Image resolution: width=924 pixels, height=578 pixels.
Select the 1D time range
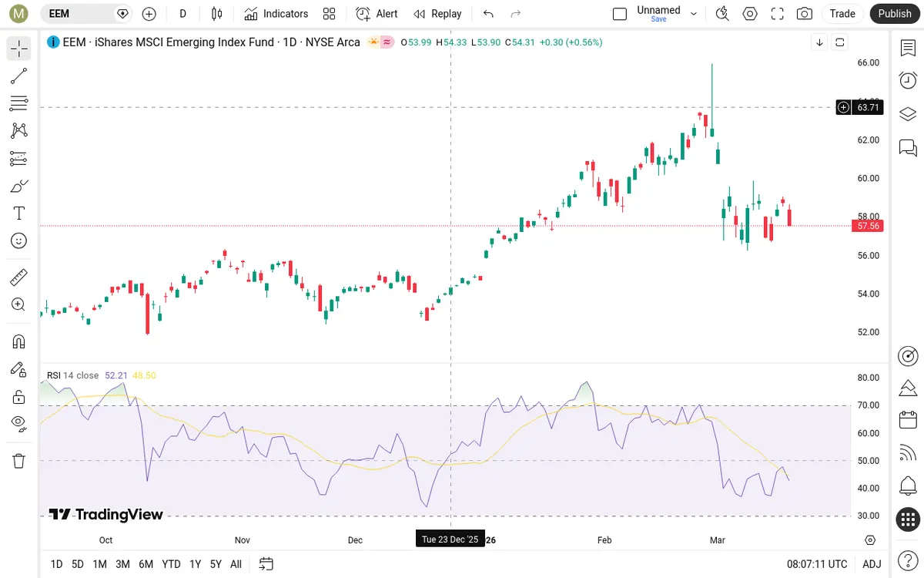(56, 564)
